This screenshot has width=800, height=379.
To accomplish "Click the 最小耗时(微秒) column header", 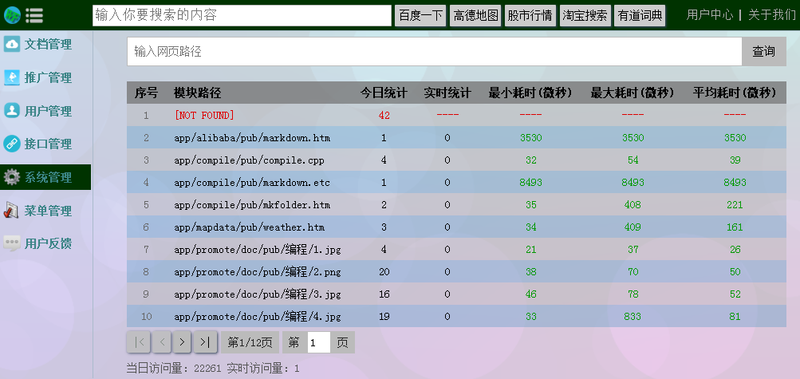I will tap(531, 93).
